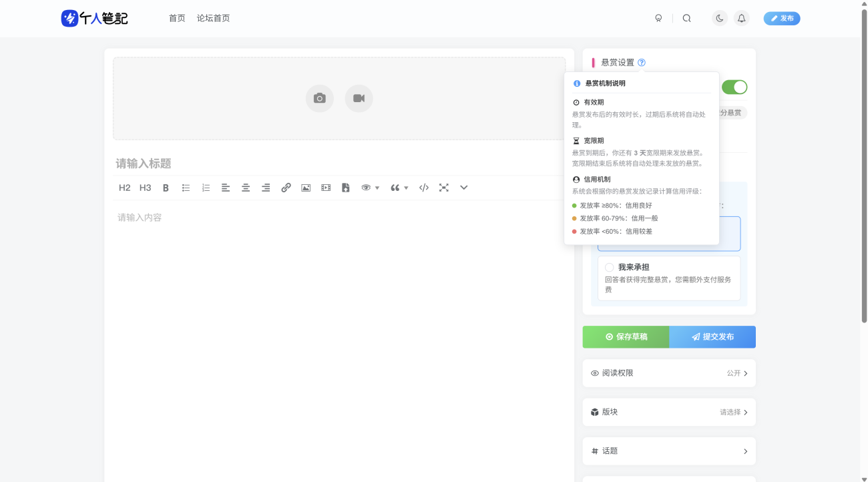This screenshot has width=868, height=482.
Task: Click the video camera upload icon
Action: [x=359, y=99]
